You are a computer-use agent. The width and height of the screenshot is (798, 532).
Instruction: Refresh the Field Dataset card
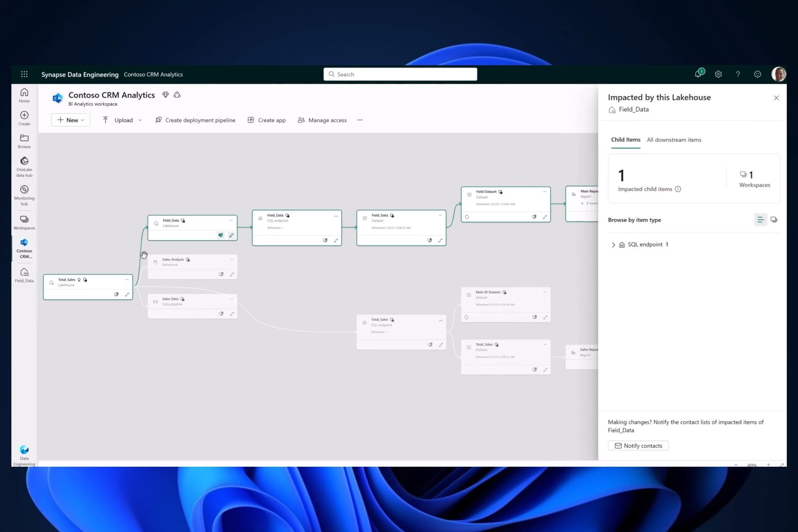pyautogui.click(x=467, y=217)
